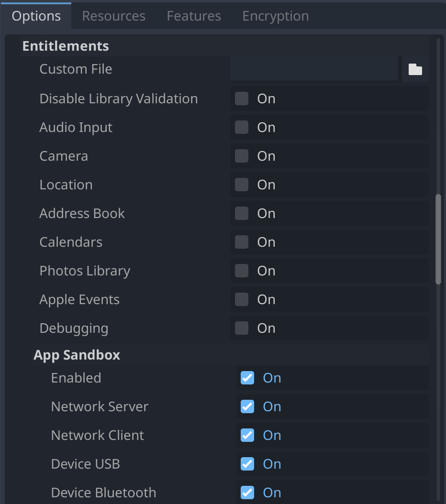
Task: Enable the Debugging entitlement
Action: (x=242, y=328)
